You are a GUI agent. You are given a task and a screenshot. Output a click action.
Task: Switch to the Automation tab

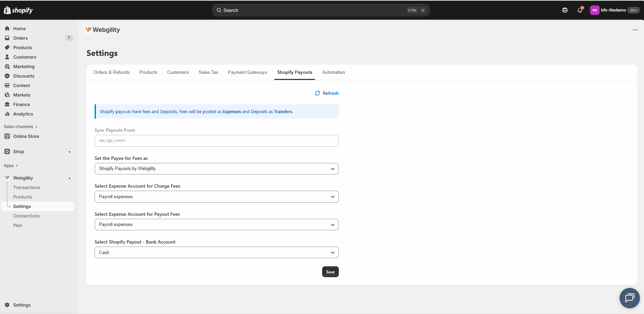coord(333,72)
